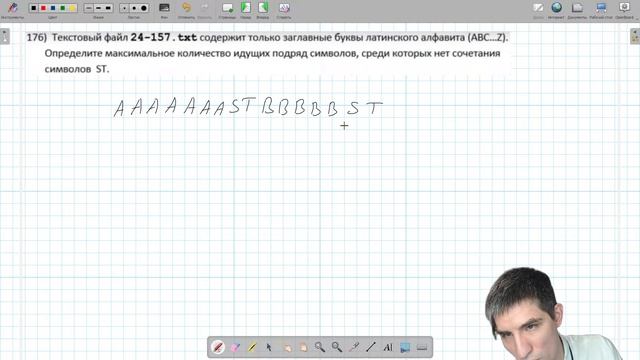This screenshot has height=360, width=640.
Task: Select the Text tool
Action: pyautogui.click(x=388, y=347)
